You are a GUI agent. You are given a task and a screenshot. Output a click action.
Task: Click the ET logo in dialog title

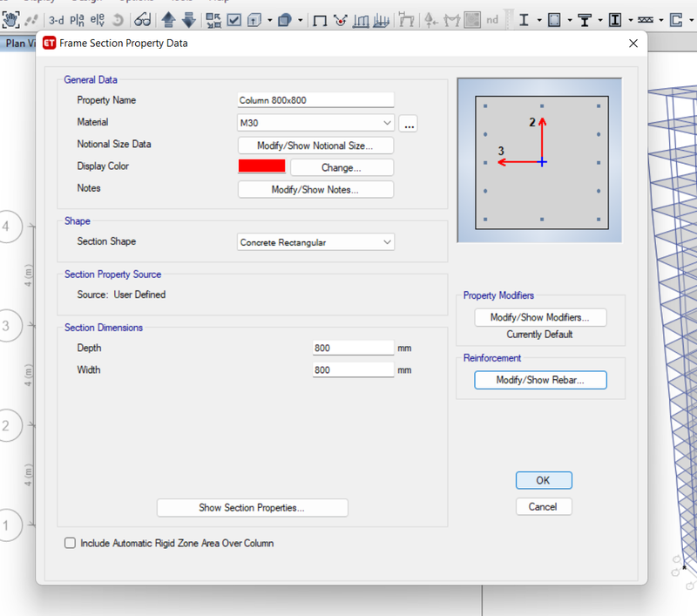(50, 43)
